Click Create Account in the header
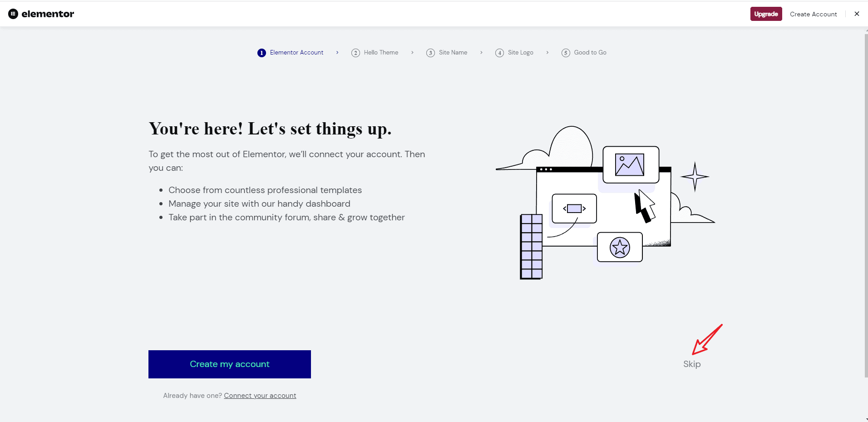Screen dimensions: 868x422 click(x=813, y=14)
